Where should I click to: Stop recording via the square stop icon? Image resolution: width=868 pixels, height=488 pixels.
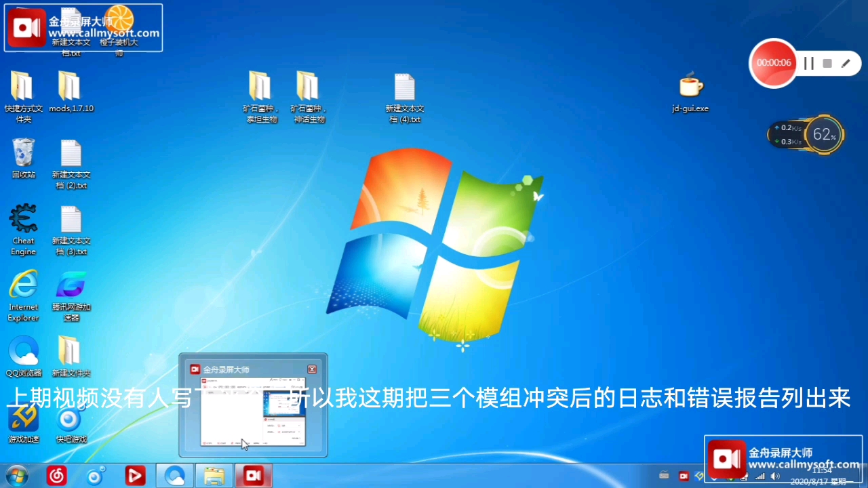(x=827, y=62)
